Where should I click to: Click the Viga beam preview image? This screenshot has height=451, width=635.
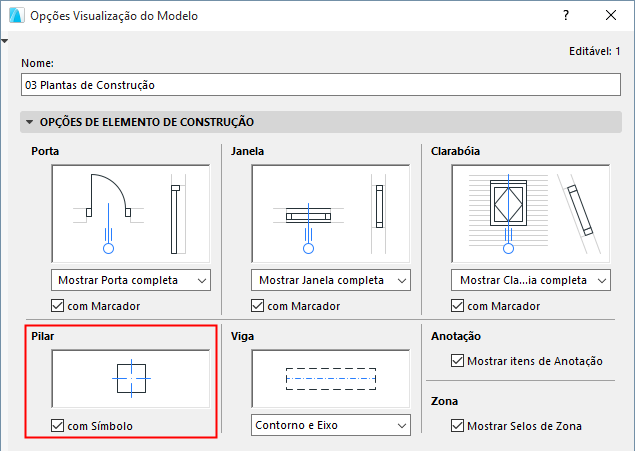point(330,380)
